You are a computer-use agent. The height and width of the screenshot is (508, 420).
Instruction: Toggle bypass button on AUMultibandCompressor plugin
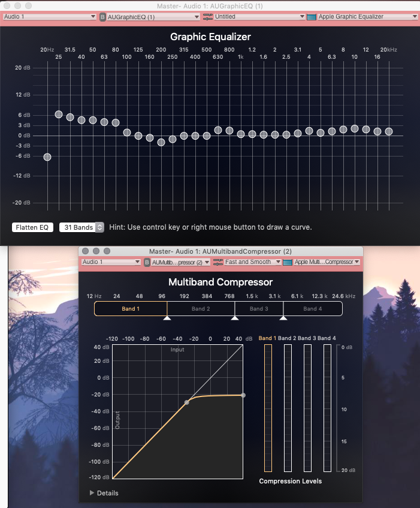tap(147, 262)
